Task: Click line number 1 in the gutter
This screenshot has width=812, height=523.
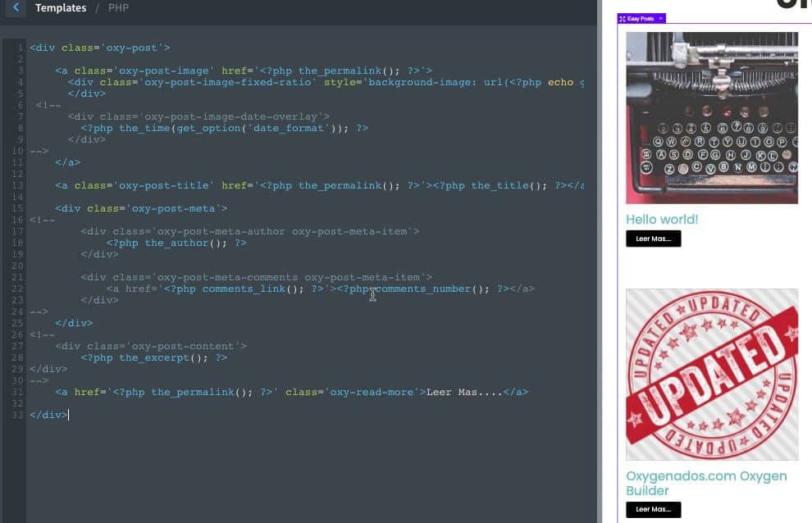Action: tap(21, 48)
